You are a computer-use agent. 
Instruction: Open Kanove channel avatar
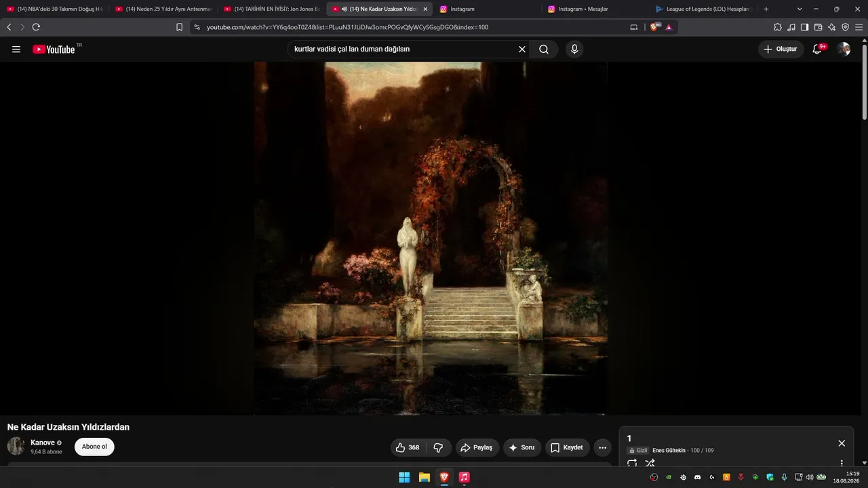pos(16,446)
